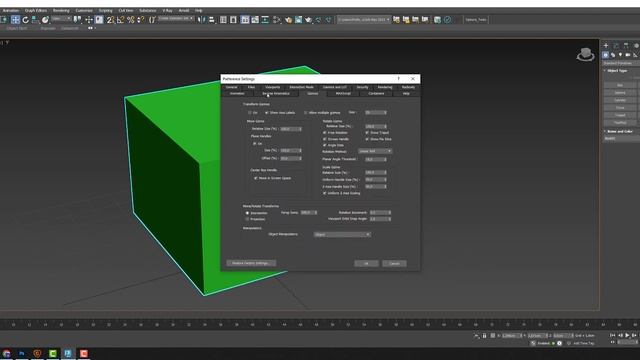Screen dimensions: 640x360
Task: Select the Shapes category icon
Action: pos(613,55)
